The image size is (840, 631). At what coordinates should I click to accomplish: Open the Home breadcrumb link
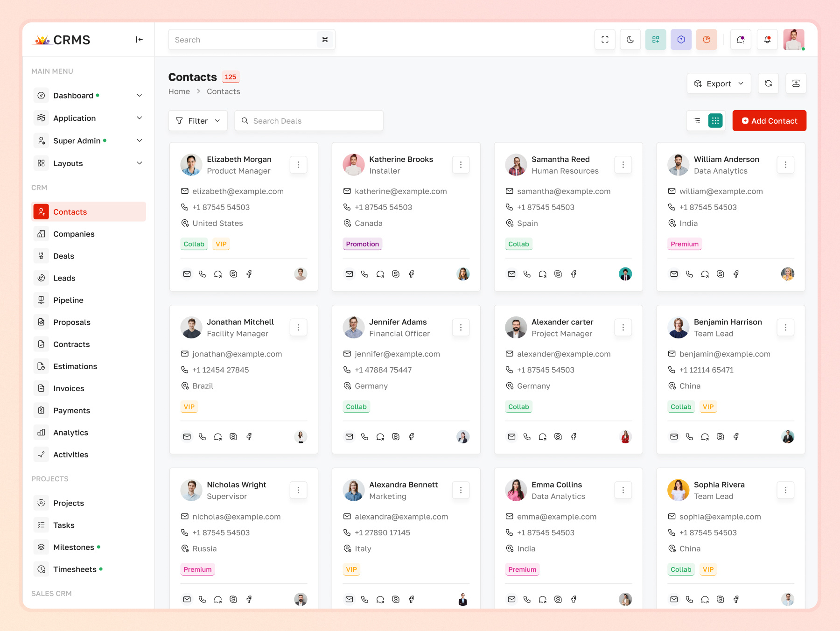179,91
